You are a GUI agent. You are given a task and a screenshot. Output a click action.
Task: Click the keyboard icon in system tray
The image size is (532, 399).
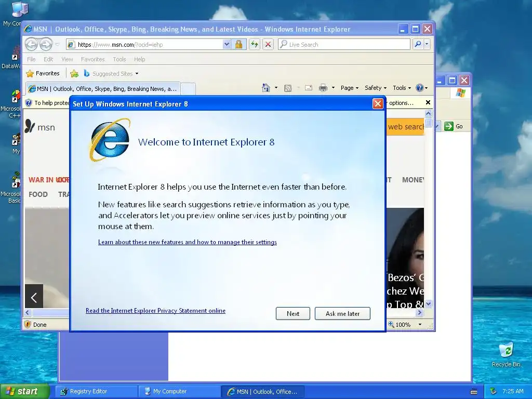click(474, 392)
